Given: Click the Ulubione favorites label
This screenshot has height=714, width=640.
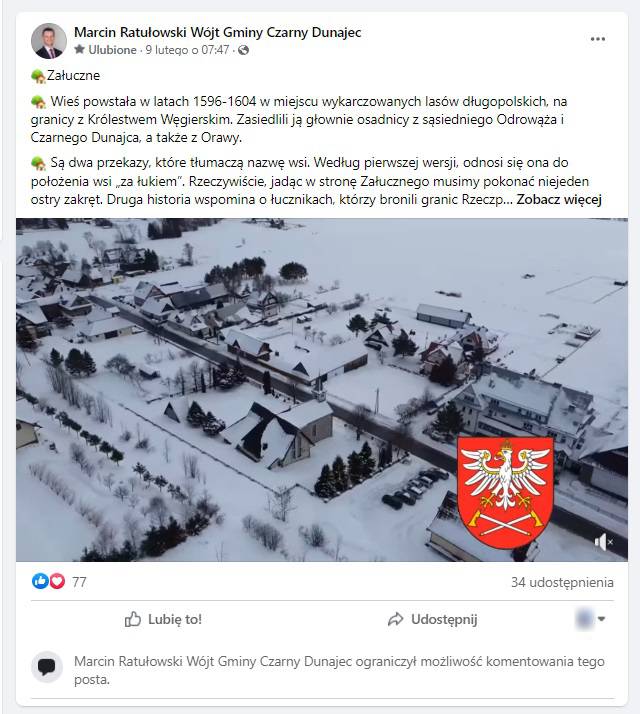Looking at the screenshot, I should pyautogui.click(x=113, y=50).
